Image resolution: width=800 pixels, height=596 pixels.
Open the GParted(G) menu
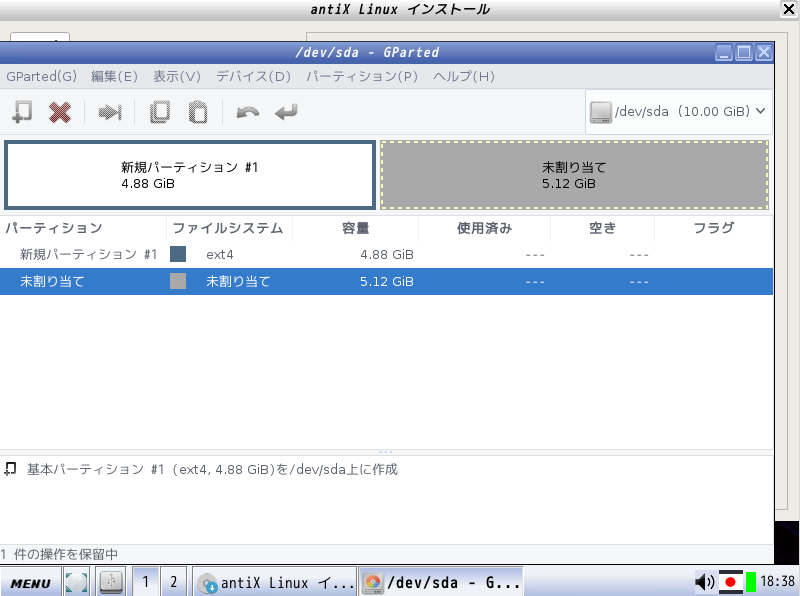tap(41, 77)
